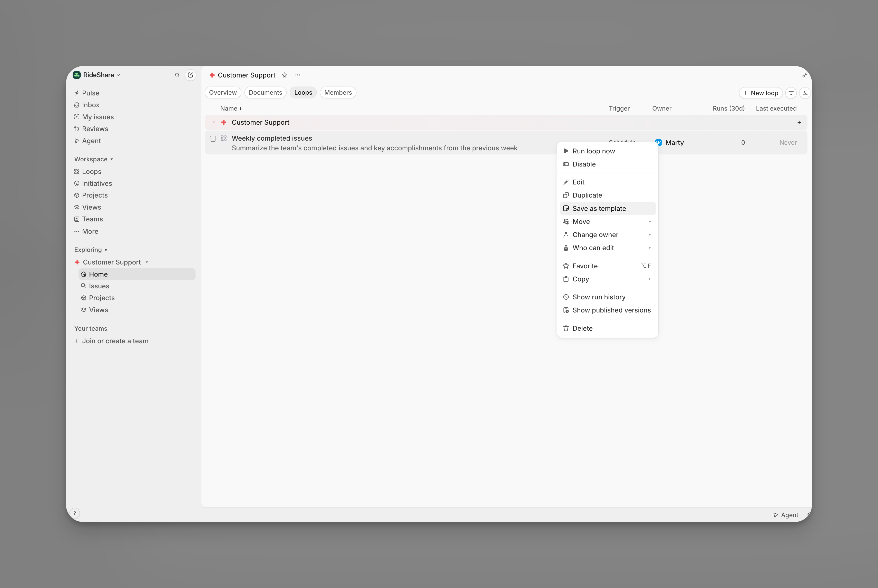Screen dimensions: 878x588
Task: Choose Save as template
Action: tap(608, 209)
